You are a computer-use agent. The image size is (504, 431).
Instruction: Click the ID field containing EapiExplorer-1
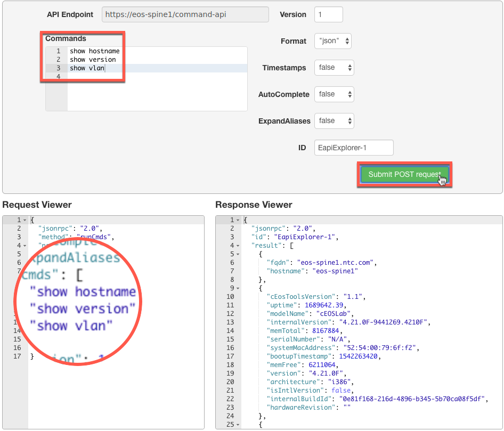coord(353,148)
